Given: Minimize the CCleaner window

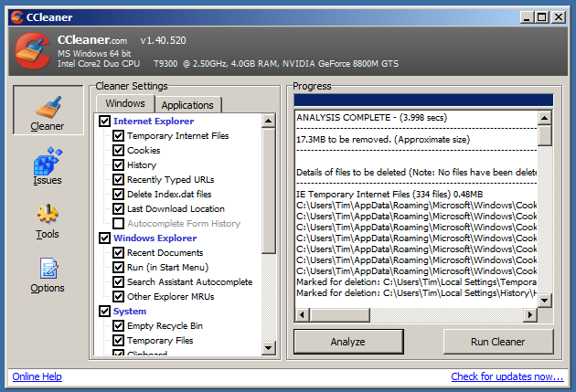Looking at the screenshot, I should coord(527,16).
